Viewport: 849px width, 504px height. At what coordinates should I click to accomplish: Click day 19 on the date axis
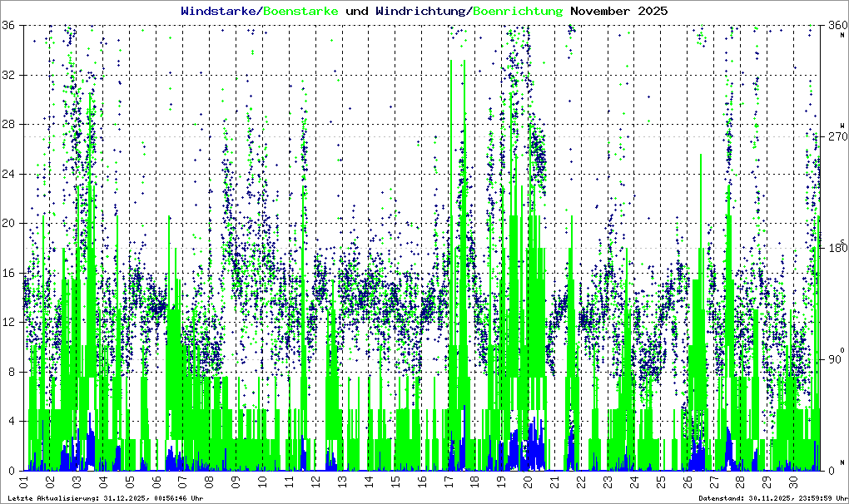tap(502, 482)
